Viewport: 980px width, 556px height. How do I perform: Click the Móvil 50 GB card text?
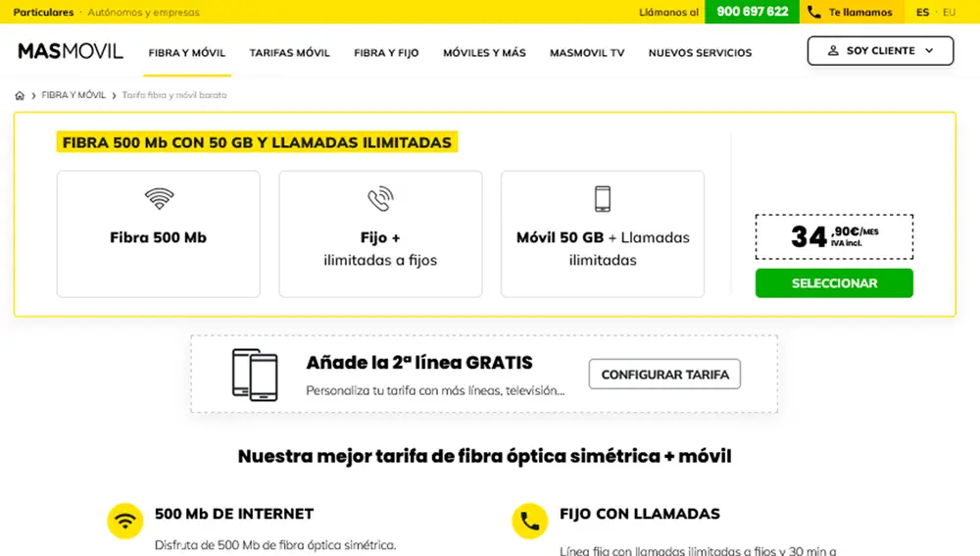click(x=603, y=248)
